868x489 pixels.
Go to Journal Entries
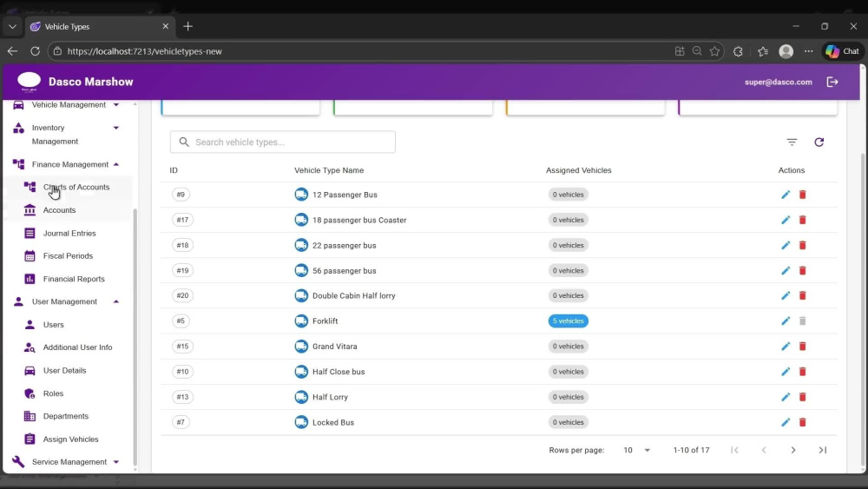pos(68,233)
